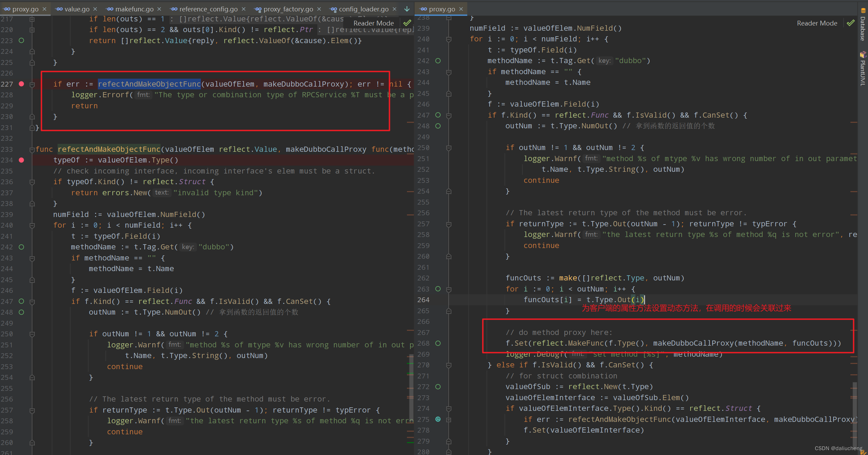
Task: Click gutter marker on left line 248
Action: point(21,312)
